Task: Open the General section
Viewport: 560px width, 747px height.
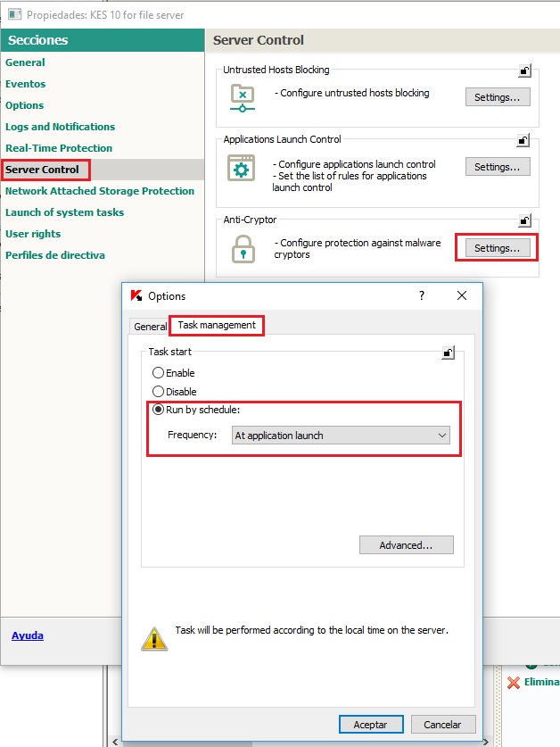Action: pyautogui.click(x=25, y=62)
